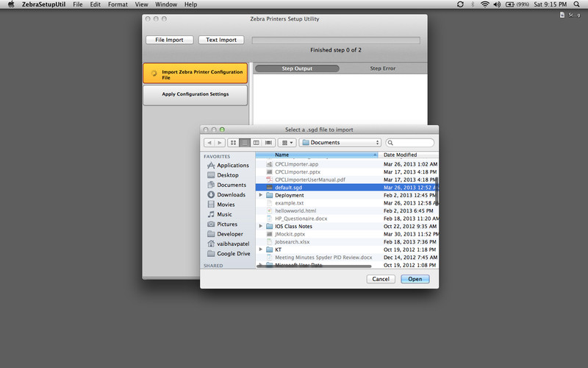Image resolution: width=588 pixels, height=368 pixels.
Task: Expand the IOS Class Notes folder
Action: click(x=261, y=226)
